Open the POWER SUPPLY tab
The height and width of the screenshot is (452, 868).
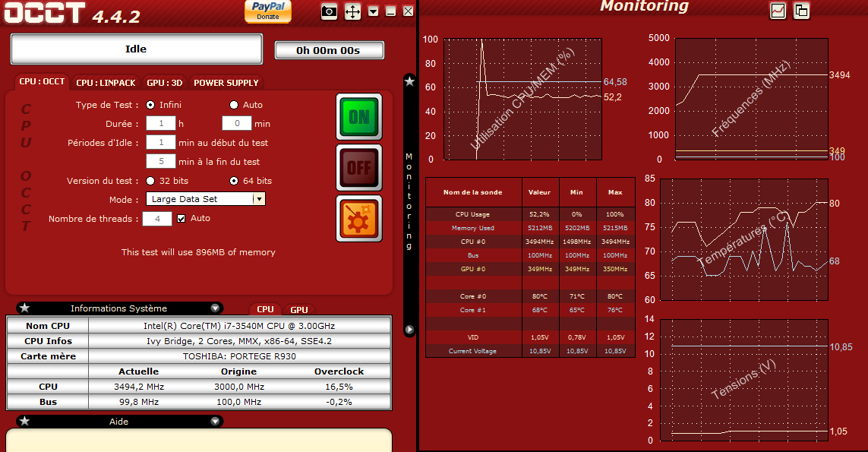coord(226,83)
